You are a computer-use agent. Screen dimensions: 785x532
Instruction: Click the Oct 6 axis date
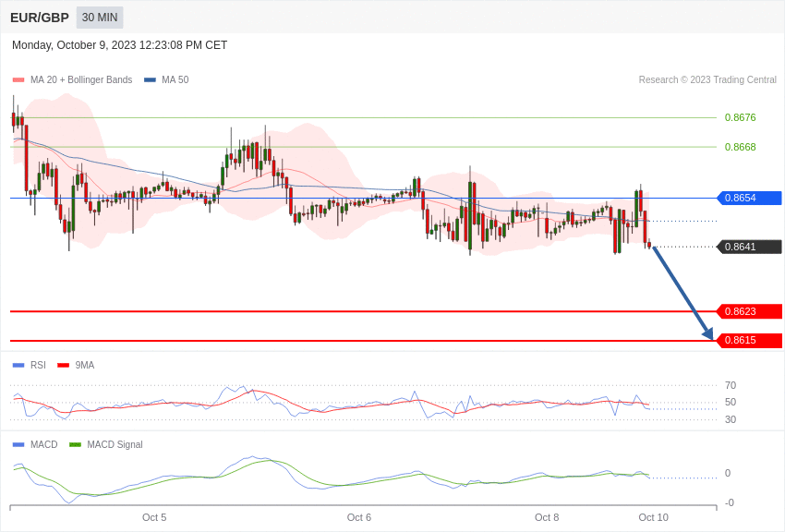359,517
